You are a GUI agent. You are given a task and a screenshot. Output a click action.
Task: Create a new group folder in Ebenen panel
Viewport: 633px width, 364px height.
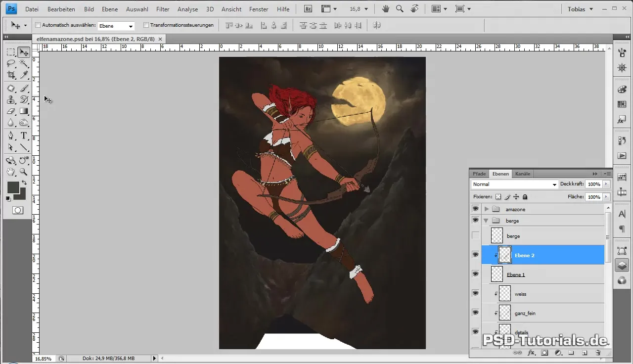(571, 353)
